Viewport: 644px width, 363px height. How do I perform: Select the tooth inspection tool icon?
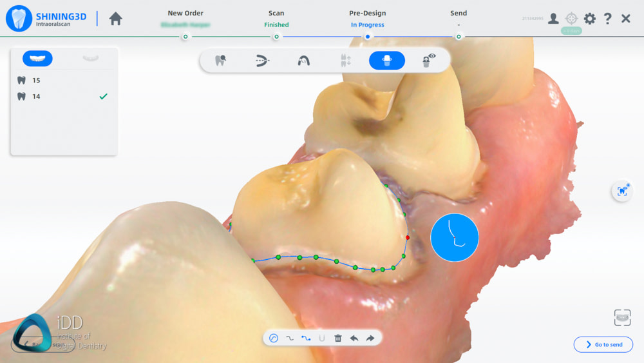(x=220, y=61)
